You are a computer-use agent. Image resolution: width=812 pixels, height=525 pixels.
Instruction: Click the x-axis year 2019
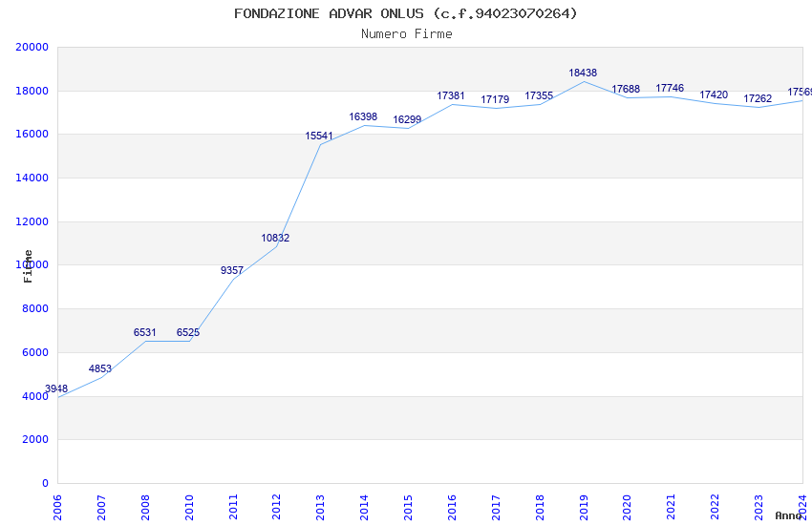pos(584,508)
